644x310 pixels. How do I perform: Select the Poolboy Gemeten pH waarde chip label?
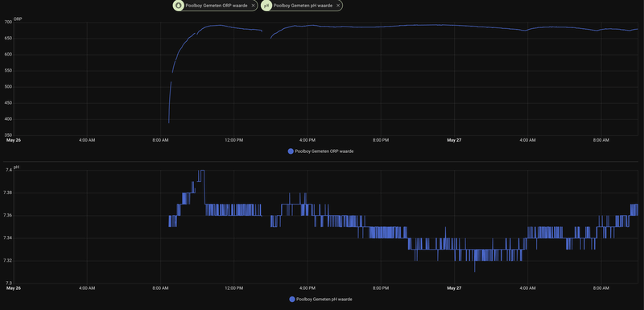pos(303,6)
